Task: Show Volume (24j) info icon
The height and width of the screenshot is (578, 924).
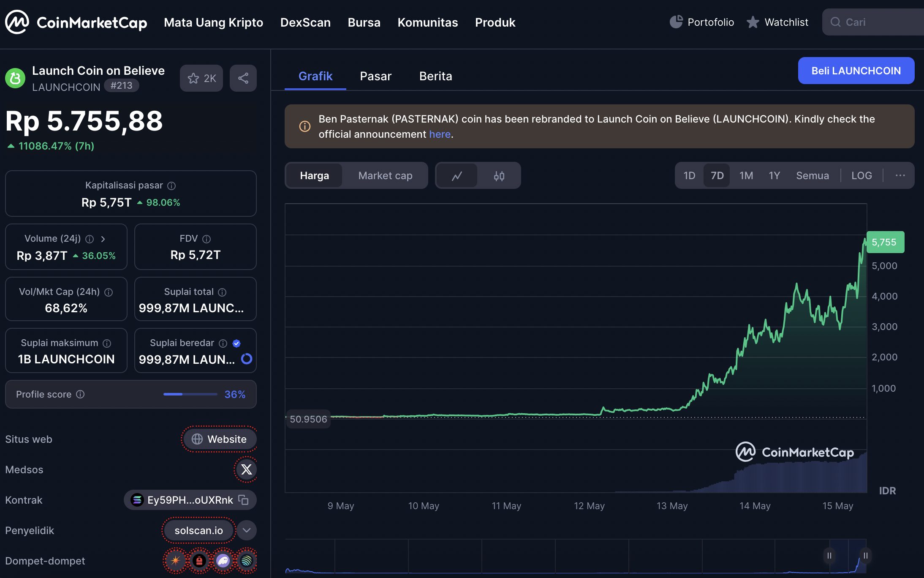Action: point(90,239)
